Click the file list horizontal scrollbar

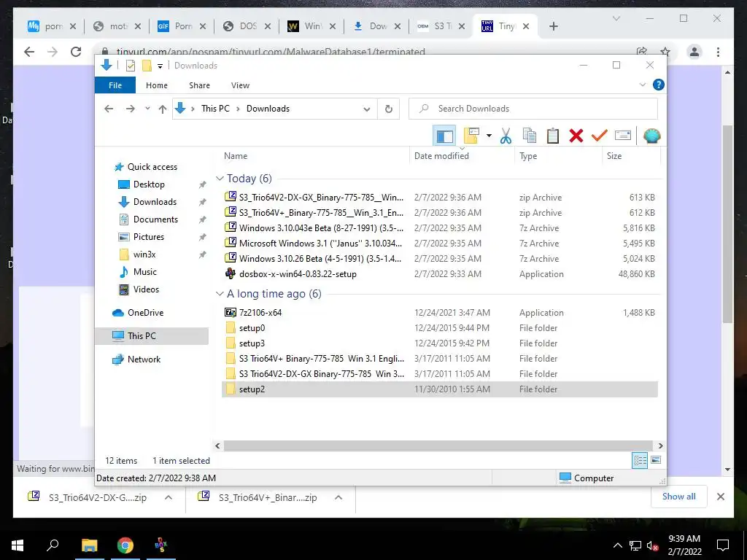click(438, 446)
